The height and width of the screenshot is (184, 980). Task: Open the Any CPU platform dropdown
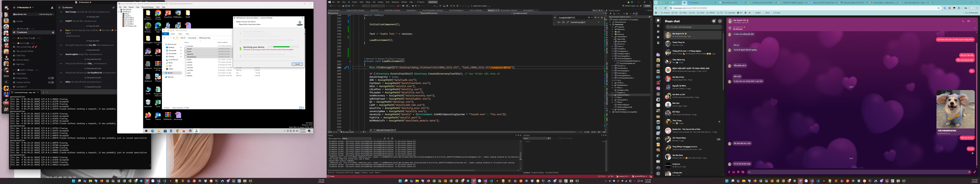378,6
